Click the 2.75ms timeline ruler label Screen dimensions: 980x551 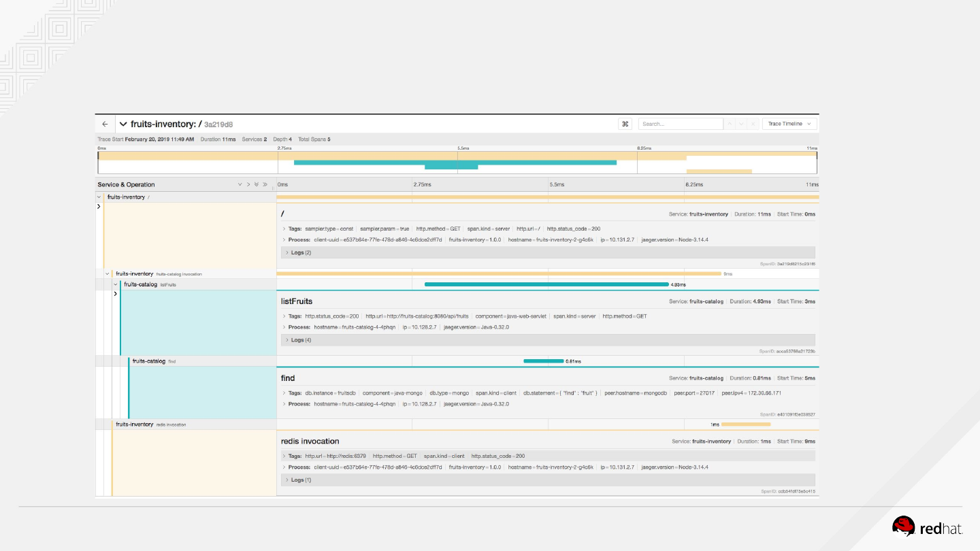[x=422, y=184]
